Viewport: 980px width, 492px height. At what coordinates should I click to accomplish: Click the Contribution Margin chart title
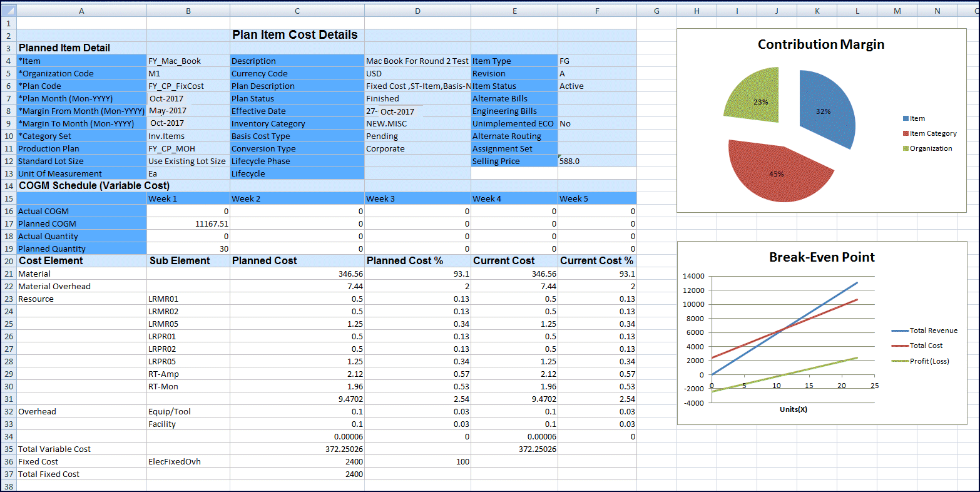[x=821, y=44]
